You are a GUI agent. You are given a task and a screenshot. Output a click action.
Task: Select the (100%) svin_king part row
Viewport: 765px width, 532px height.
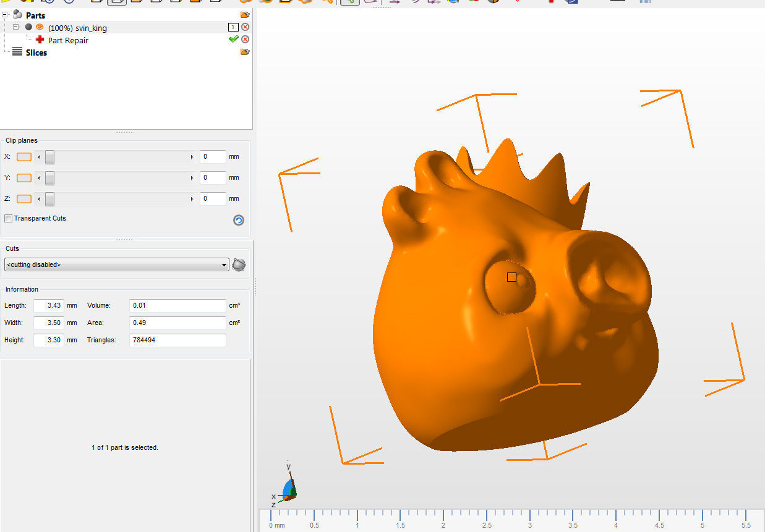[77, 28]
